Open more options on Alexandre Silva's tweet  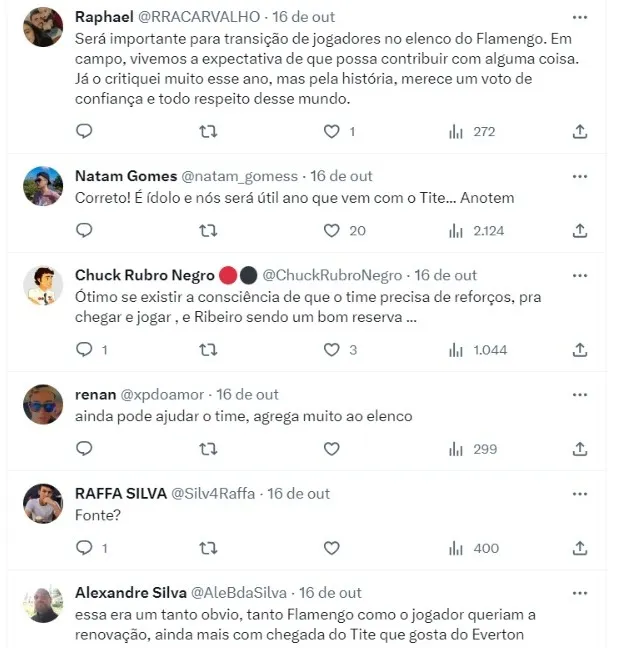(x=580, y=593)
